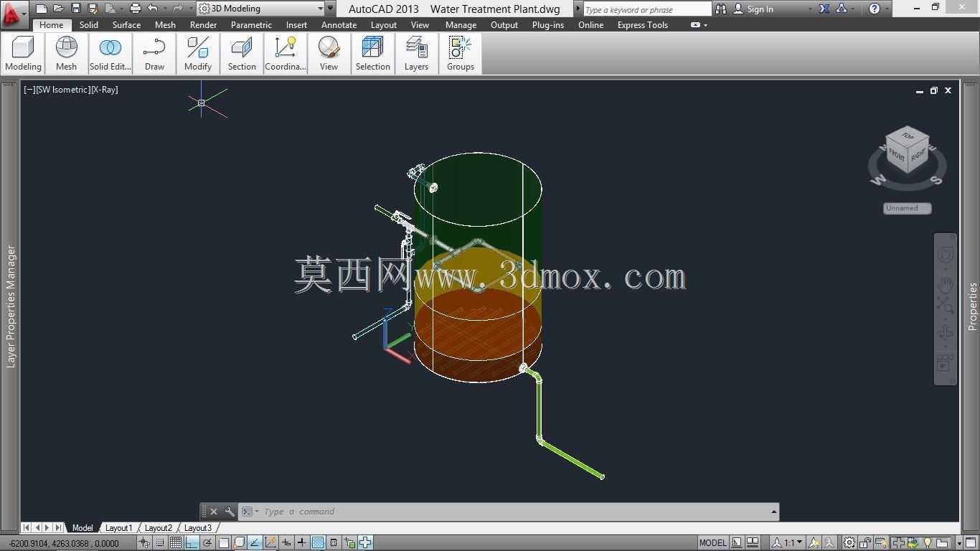Screen dimensions: 980x551
Task: Open the Mesh ribbon panel
Action: tap(66, 54)
